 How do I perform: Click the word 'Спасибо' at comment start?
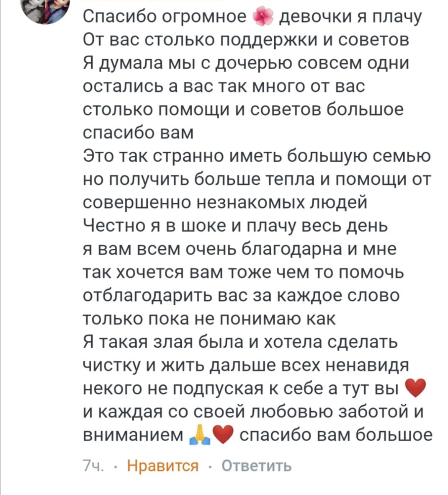coord(121,17)
